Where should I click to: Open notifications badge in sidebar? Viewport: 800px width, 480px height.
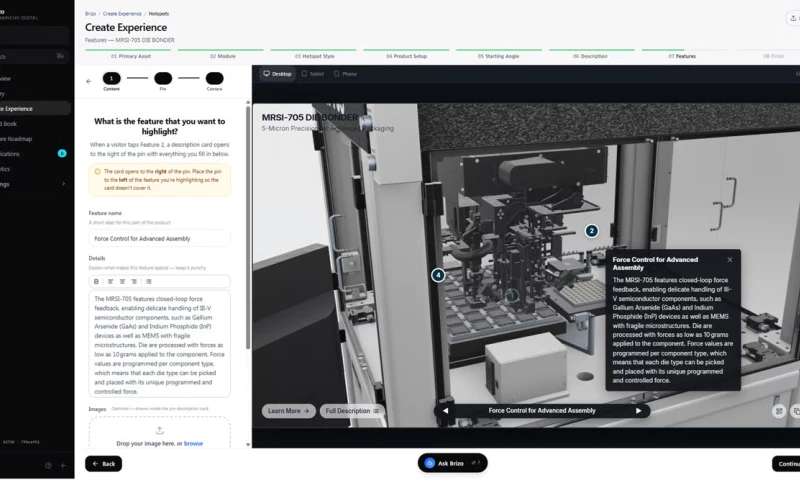tap(62, 154)
